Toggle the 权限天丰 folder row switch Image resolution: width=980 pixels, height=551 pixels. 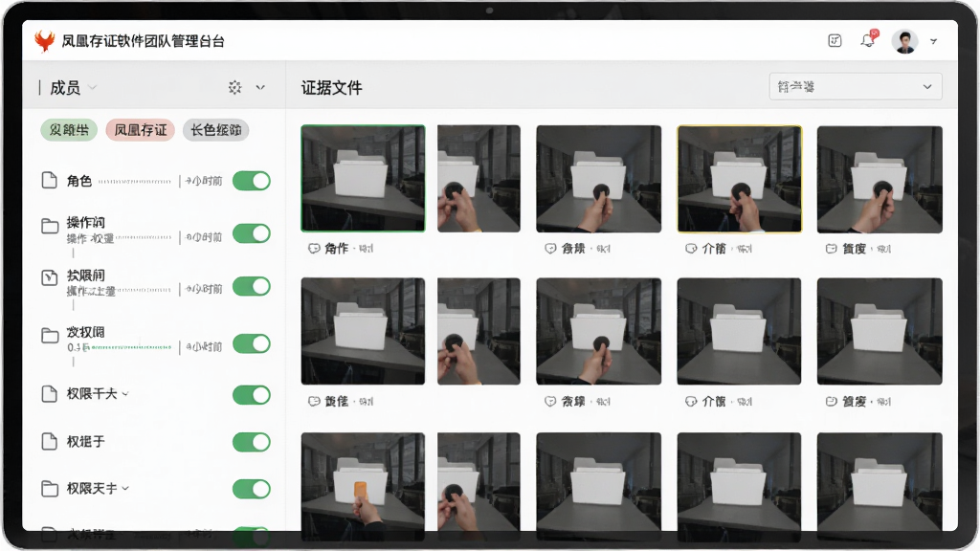click(252, 489)
